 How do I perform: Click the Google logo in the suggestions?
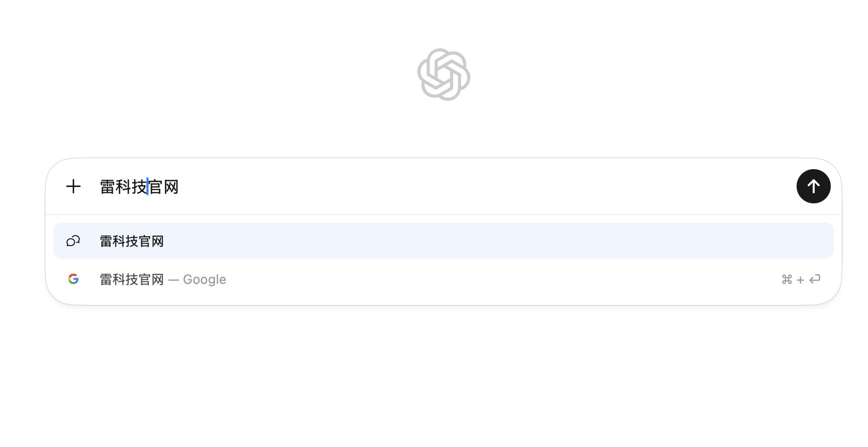(x=73, y=279)
